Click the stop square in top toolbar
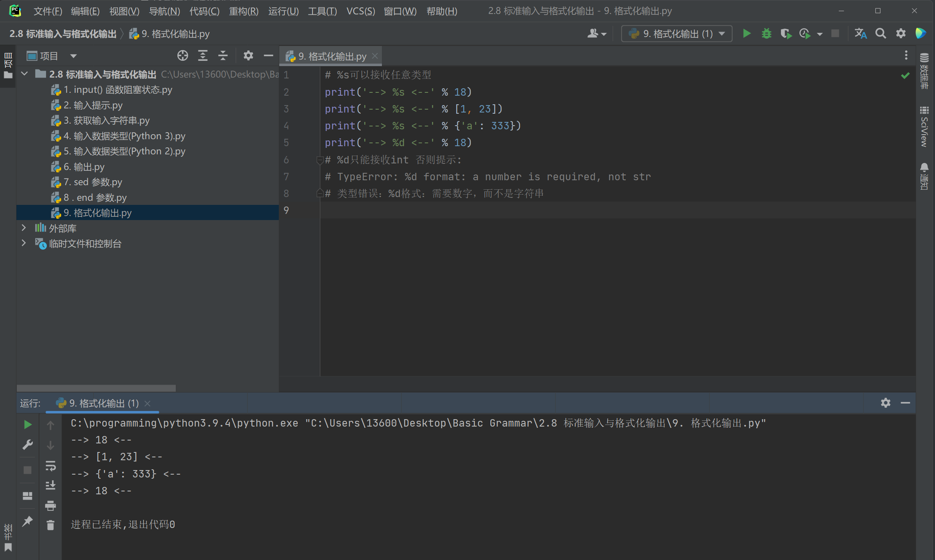Image resolution: width=935 pixels, height=560 pixels. coord(835,34)
